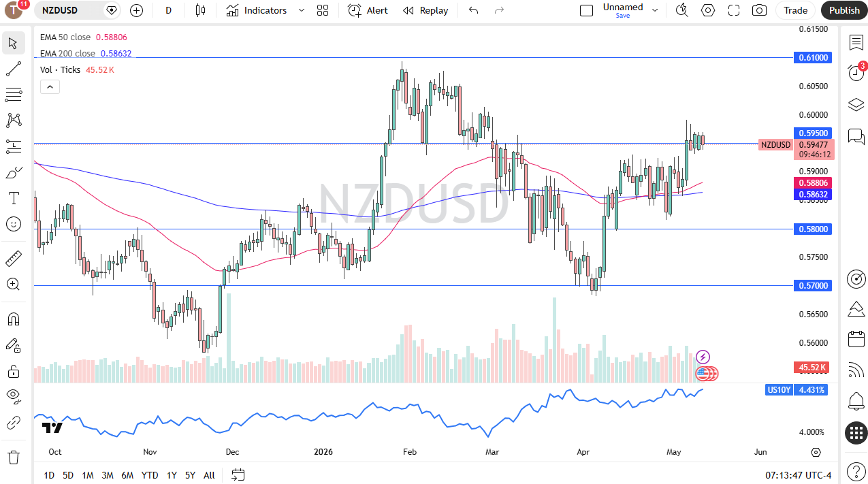Click the US10Y 4.431% pane label
Viewport: 868px width, 484px height.
(x=797, y=390)
